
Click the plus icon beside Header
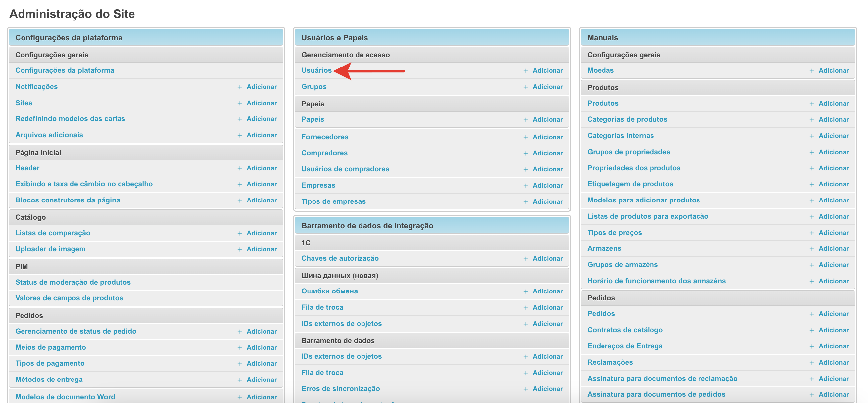[240, 168]
